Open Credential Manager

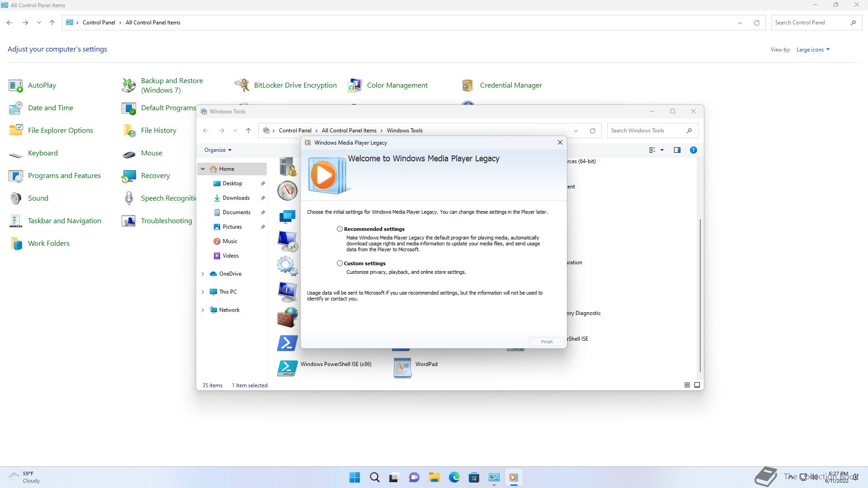pyautogui.click(x=501, y=85)
